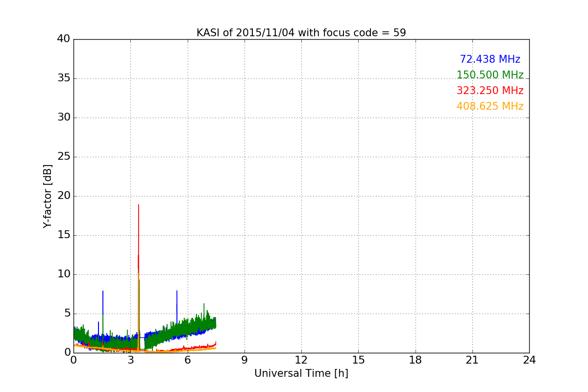Click the plot title 'KASI of 2015/11/04 with focus code = 59'
The height and width of the screenshot is (392, 588).
301,33
